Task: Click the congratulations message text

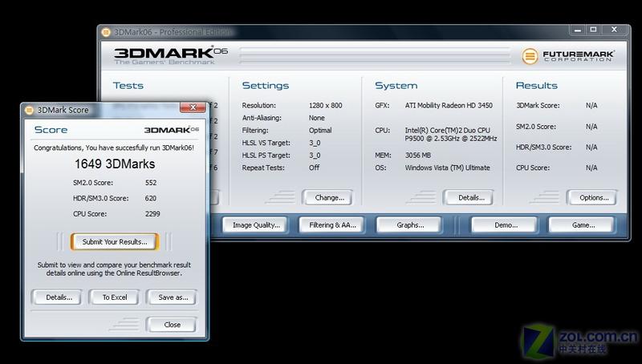Action: click(x=114, y=148)
